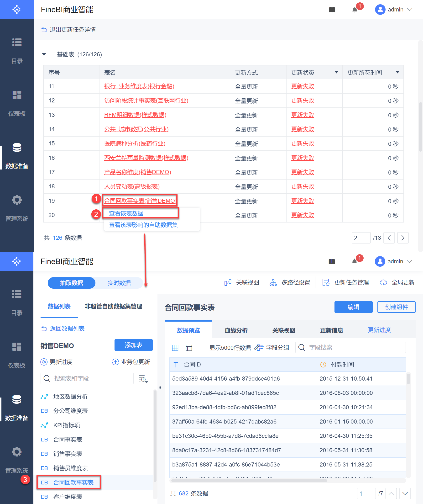Focus the 搜索表和字段 search box
Viewport: 423px width, 504px height.
tap(87, 378)
